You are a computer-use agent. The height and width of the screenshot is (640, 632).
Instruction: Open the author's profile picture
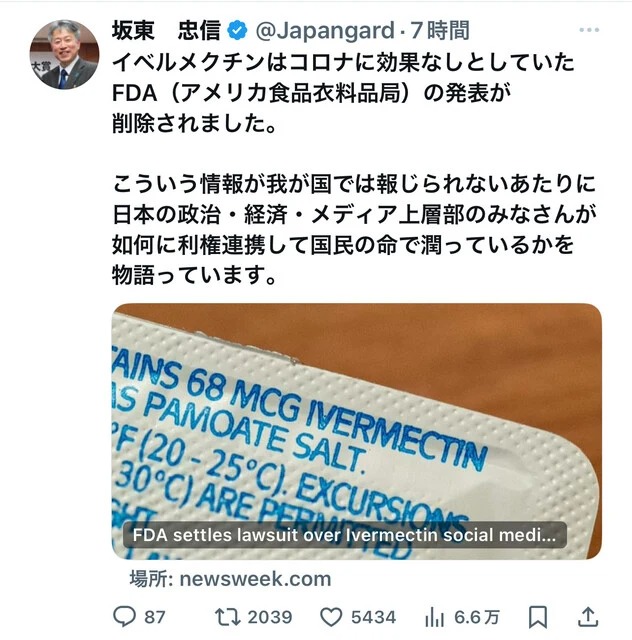click(x=65, y=55)
